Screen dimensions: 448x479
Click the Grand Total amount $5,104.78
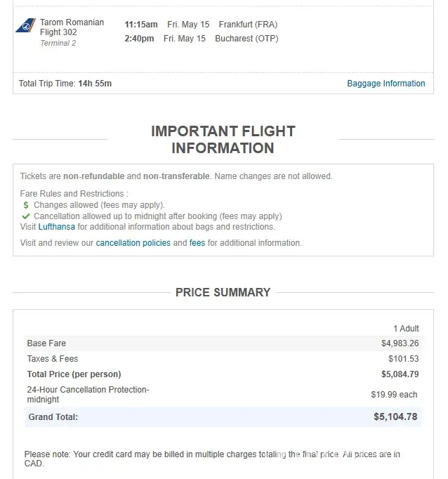[x=395, y=416]
